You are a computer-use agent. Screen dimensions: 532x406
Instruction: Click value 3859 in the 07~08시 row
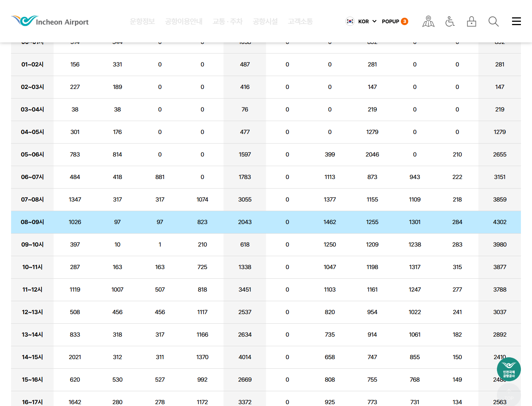500,200
